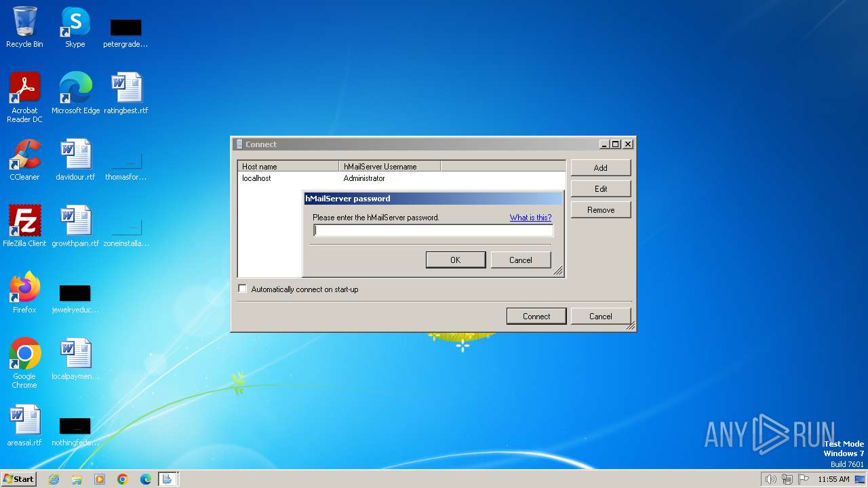Open the localpaymen... rtf file
Viewport: 868px width, 488px height.
coord(75,359)
